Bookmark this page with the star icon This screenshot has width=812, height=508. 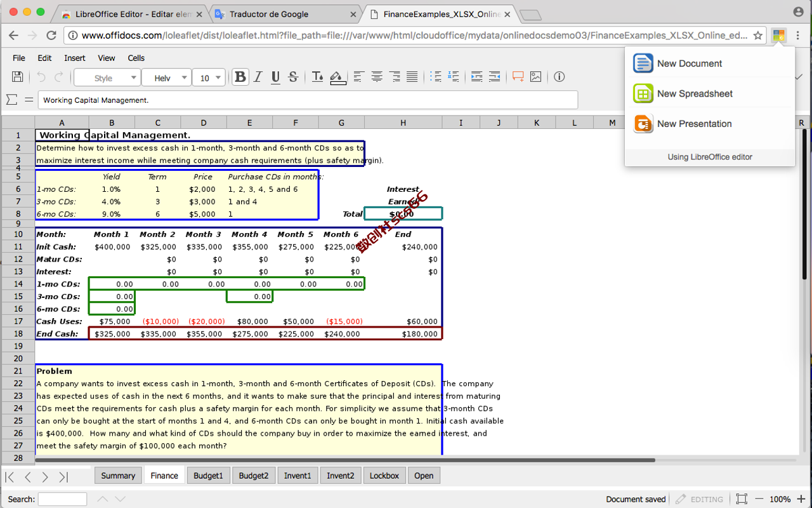tap(757, 36)
